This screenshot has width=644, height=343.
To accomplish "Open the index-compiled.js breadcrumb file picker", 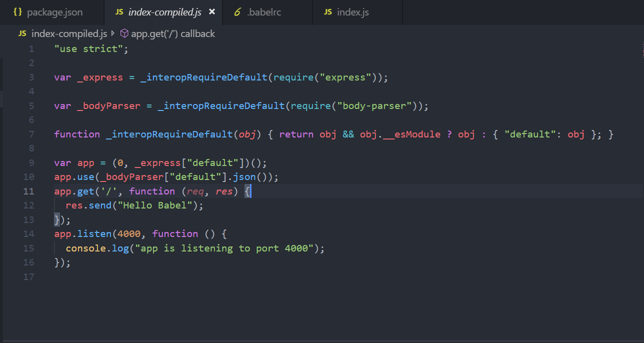I will (69, 33).
